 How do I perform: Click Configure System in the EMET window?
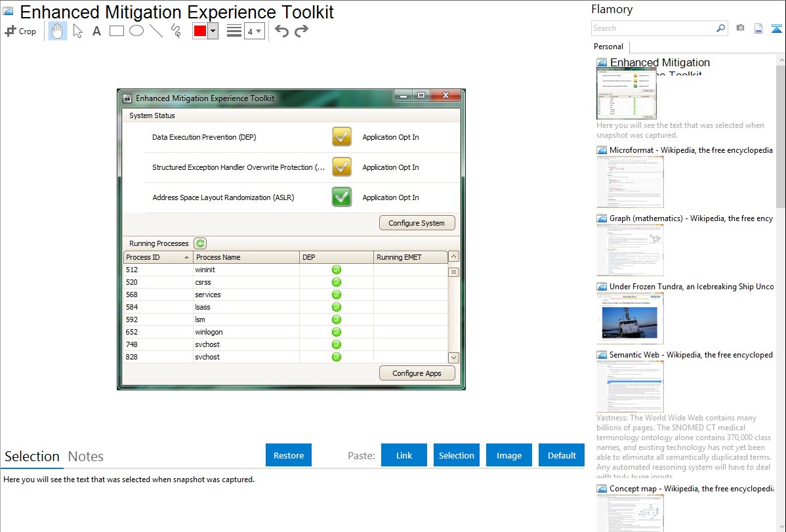click(417, 223)
